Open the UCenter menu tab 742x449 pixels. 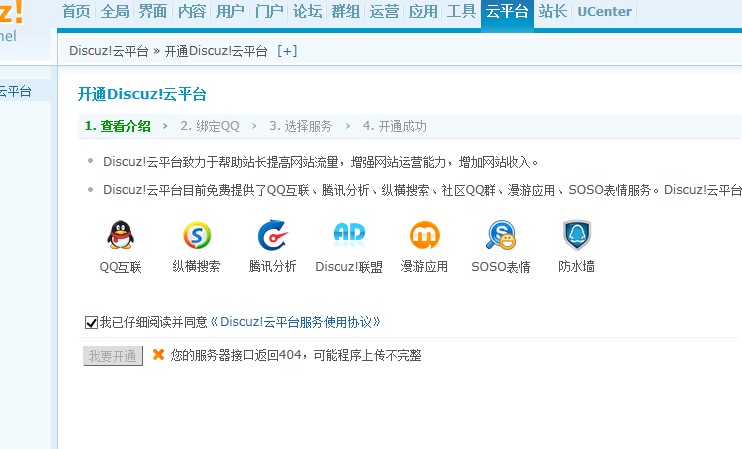(604, 11)
